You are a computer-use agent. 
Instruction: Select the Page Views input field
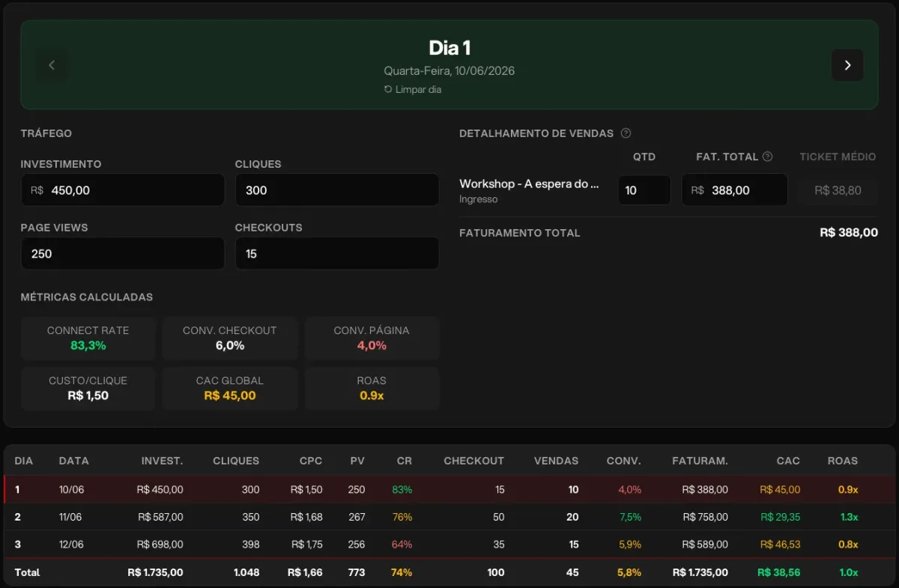[123, 254]
